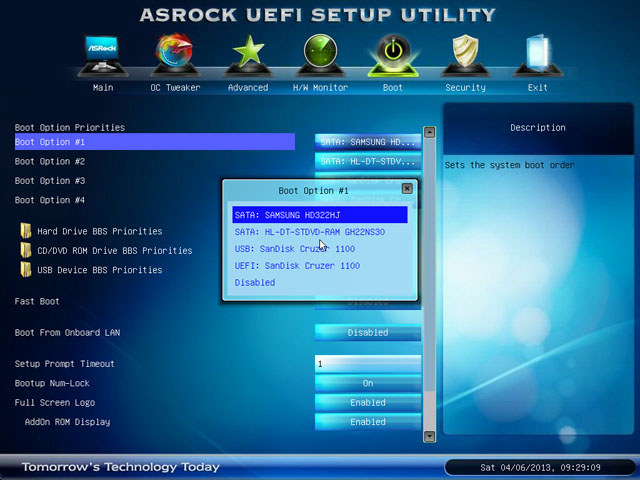Switch to Security tab label
Image resolution: width=640 pixels, height=480 pixels.
[465, 87]
